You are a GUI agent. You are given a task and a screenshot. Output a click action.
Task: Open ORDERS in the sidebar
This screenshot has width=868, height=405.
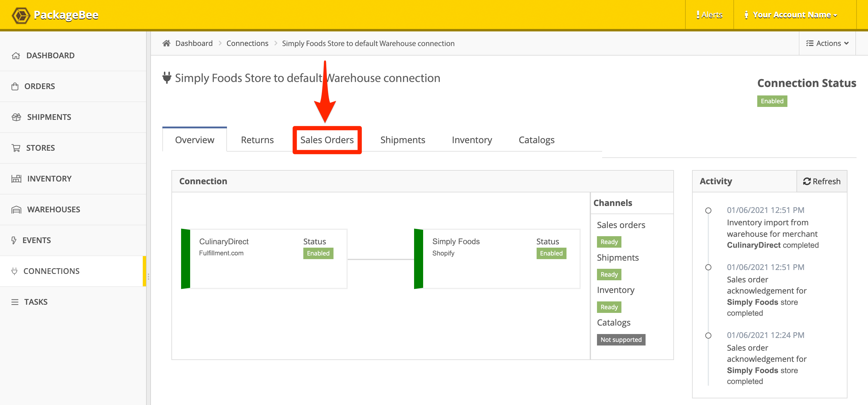(x=73, y=86)
